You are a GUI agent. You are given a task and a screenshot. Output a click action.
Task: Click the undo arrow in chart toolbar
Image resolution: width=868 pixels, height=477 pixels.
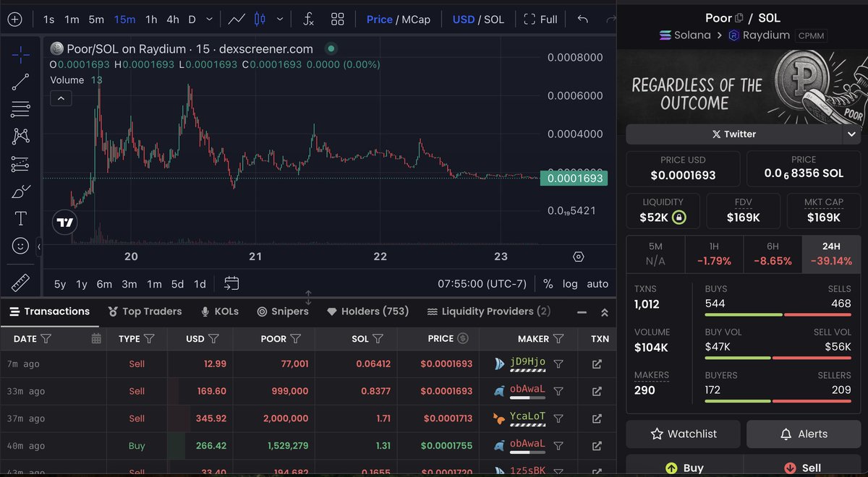pos(583,20)
